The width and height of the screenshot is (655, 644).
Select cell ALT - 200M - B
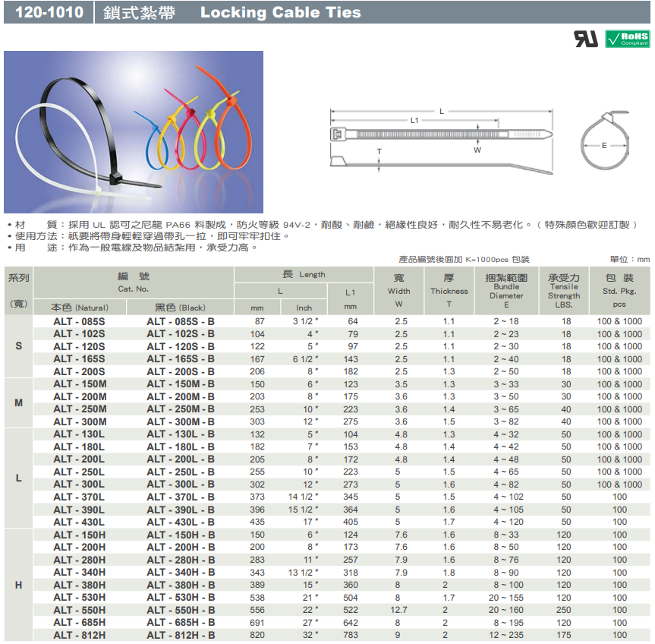pos(181,396)
